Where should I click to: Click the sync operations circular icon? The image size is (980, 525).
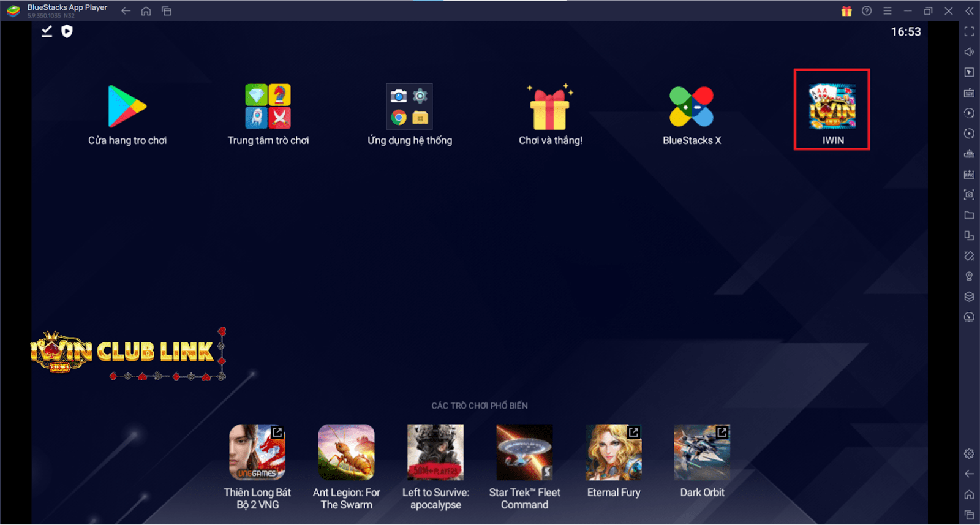point(969,134)
